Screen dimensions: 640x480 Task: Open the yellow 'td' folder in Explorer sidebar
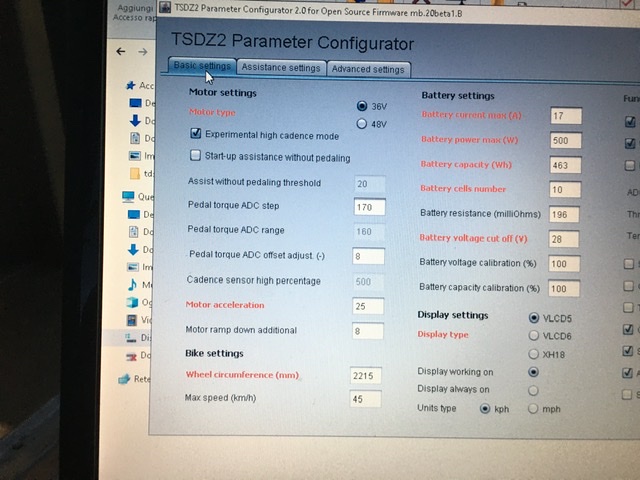click(x=135, y=173)
